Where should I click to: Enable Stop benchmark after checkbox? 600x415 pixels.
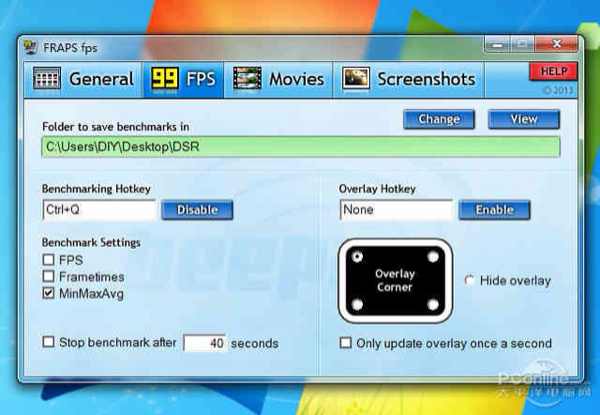[x=49, y=342]
